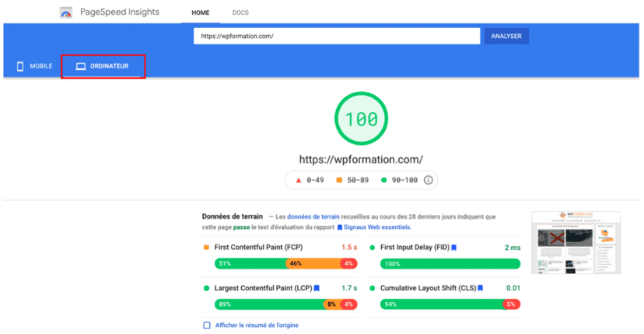Screen dimensions: 644x334
Task: Go to the Home menu item
Action: [x=201, y=13]
